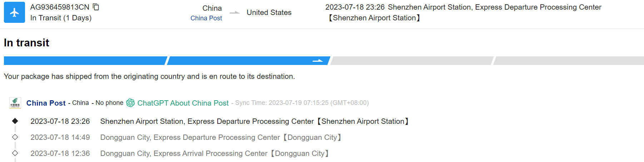Click the blue airplane In Transit status icon
Viewport: 644px width, 162px height.
click(14, 12)
